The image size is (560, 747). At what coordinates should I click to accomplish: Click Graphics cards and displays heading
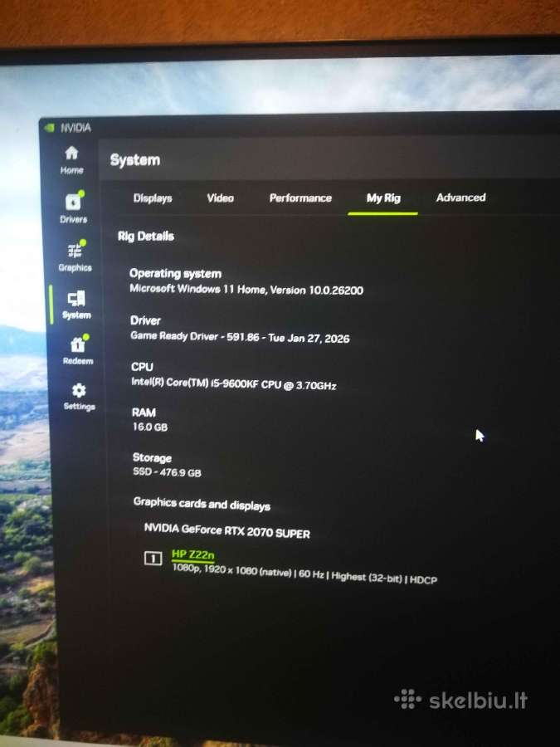[x=202, y=504]
